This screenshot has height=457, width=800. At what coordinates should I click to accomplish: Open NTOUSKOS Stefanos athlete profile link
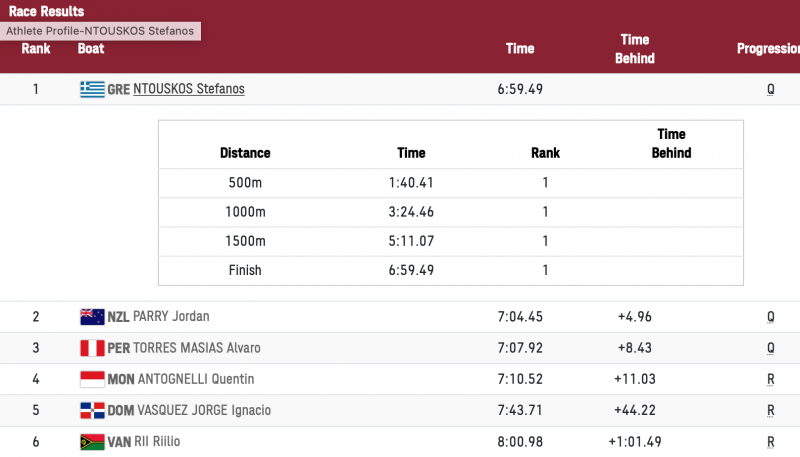click(x=189, y=89)
